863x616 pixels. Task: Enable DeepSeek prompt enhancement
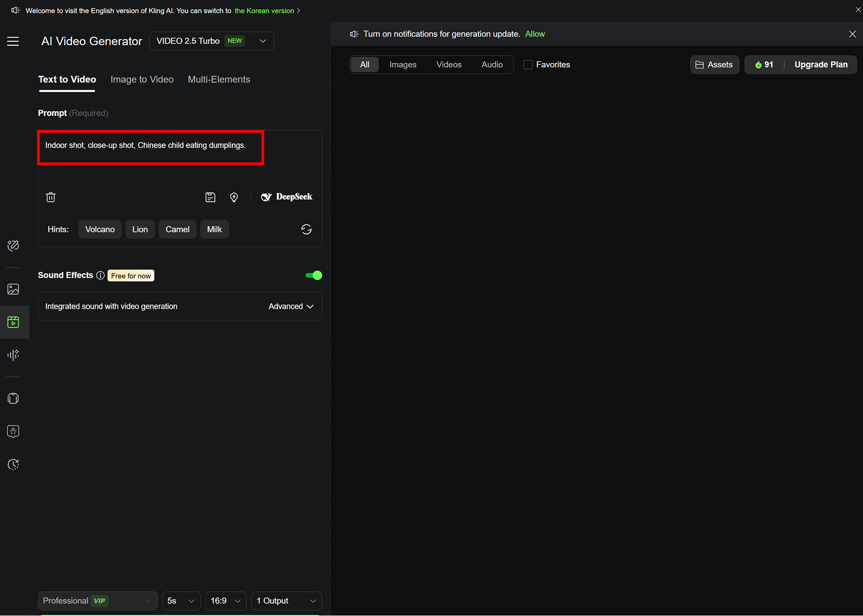286,197
